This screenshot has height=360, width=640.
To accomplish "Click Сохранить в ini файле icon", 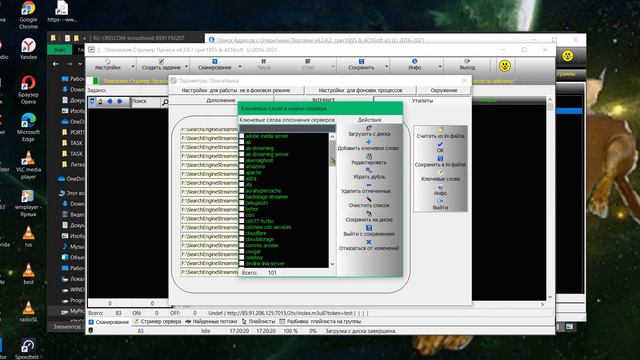I will pyautogui.click(x=440, y=159).
